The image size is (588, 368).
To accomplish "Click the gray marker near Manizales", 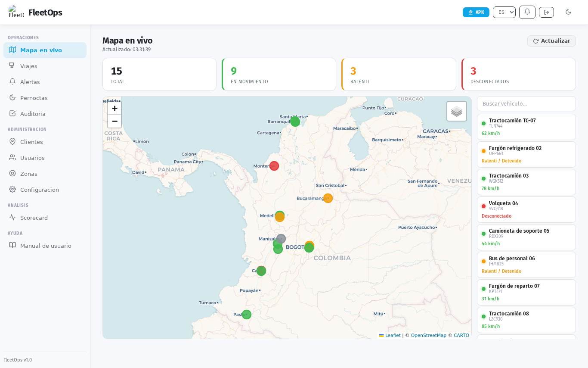I will (281, 239).
